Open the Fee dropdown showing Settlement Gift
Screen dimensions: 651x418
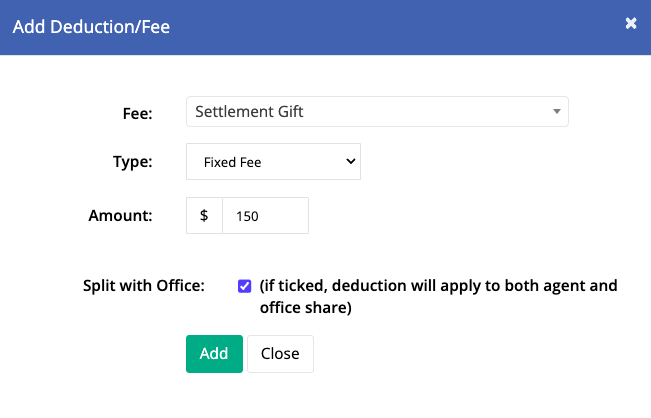pos(377,112)
